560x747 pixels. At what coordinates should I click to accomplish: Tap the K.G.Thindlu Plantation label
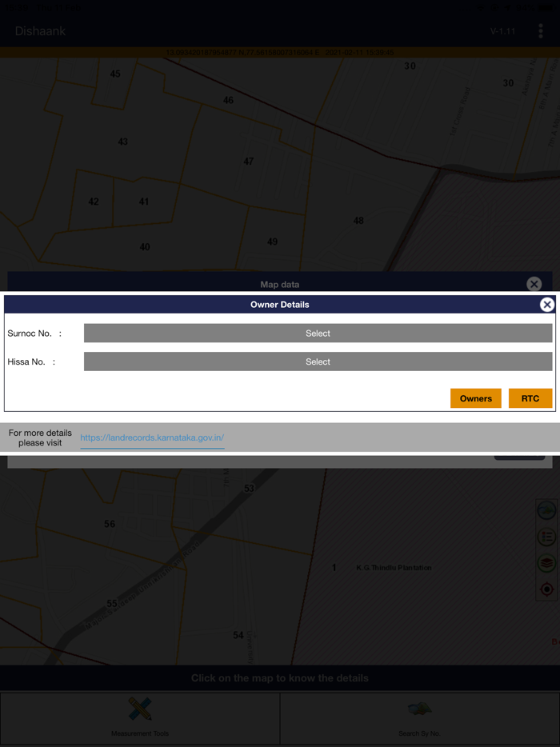[394, 568]
